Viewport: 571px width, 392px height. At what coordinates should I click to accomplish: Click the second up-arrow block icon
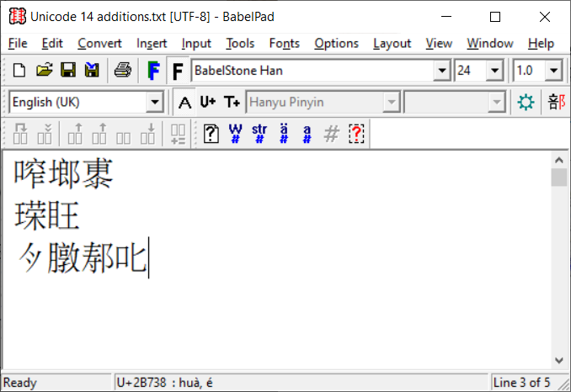pos(99,134)
